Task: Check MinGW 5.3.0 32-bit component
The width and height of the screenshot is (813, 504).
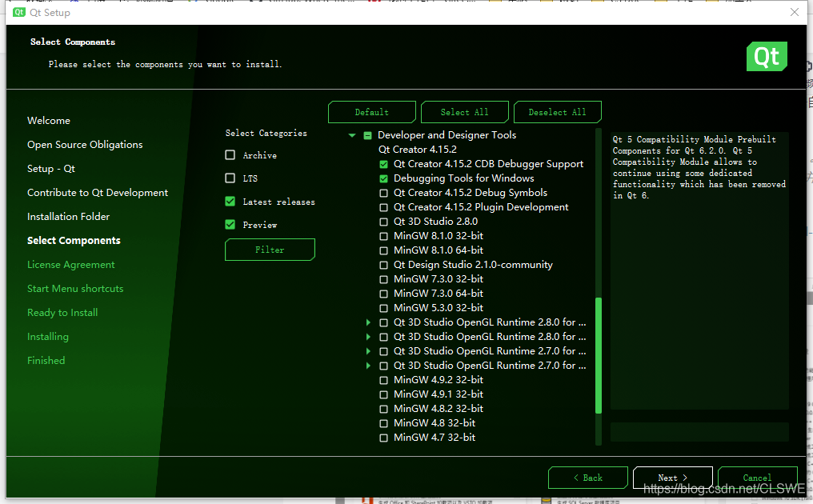Action: click(383, 308)
